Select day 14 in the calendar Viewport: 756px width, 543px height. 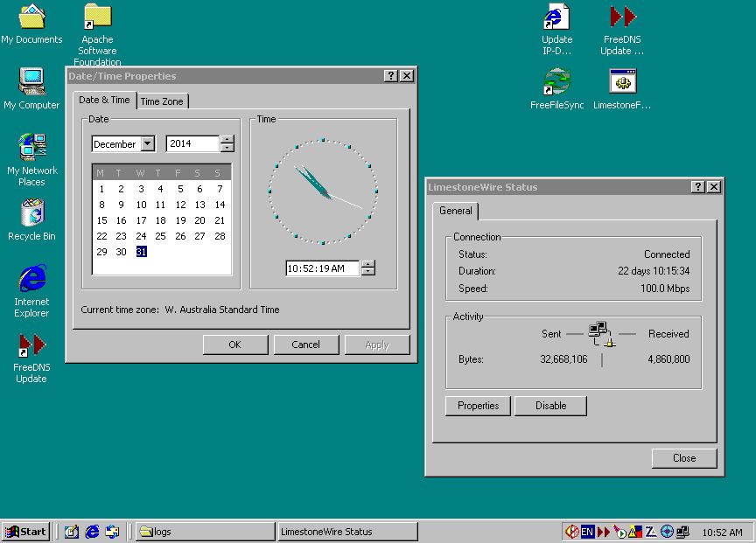point(220,205)
